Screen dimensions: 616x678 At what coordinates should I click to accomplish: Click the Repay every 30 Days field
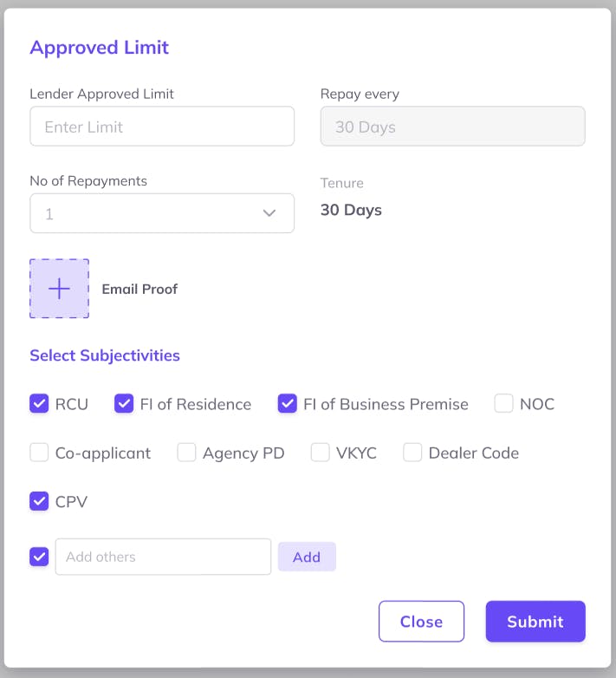click(452, 127)
